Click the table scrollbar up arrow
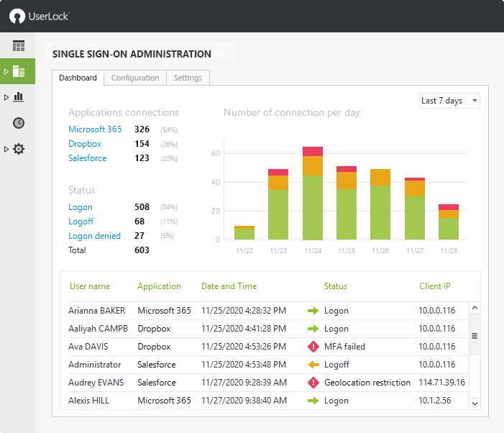Screen dimensions: 504x433 tap(475, 308)
